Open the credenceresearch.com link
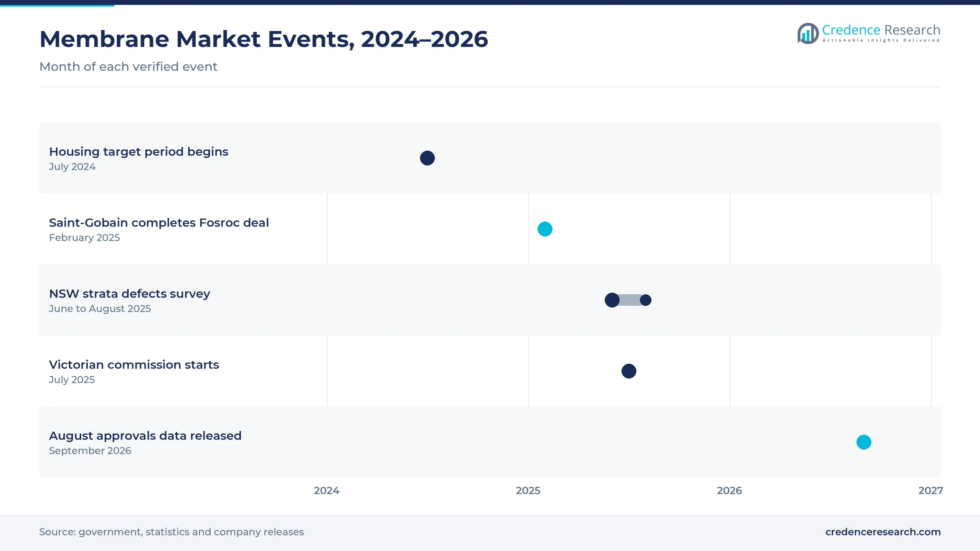The width and height of the screenshot is (980, 551). pyautogui.click(x=883, y=532)
